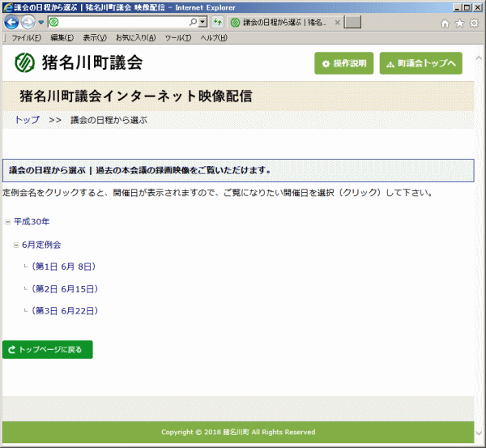Click the Home icon
This screenshot has width=486, height=448.
(445, 23)
